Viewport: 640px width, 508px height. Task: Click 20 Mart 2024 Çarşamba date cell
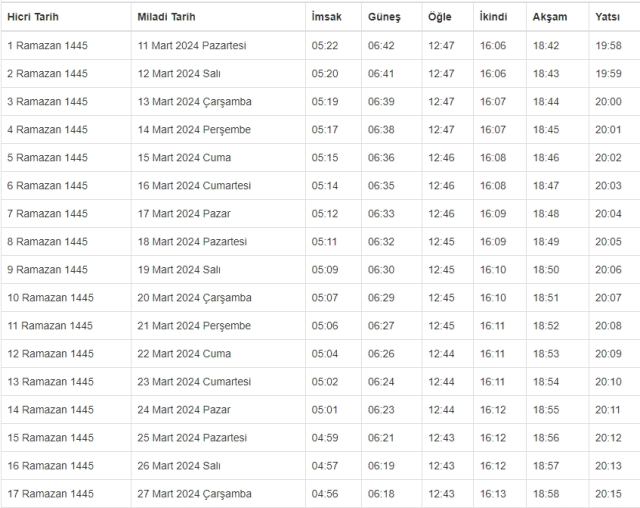click(x=194, y=298)
